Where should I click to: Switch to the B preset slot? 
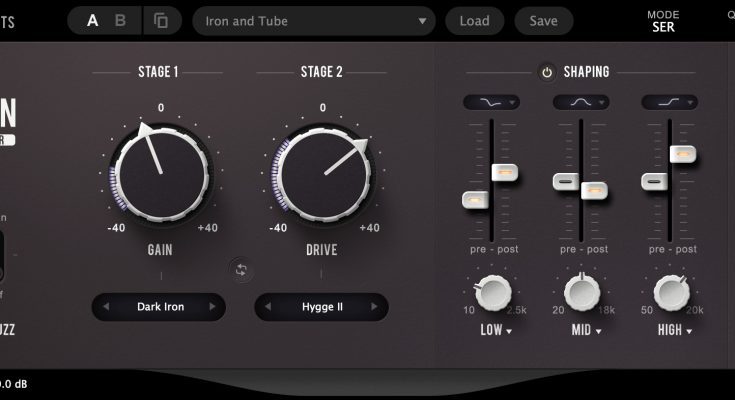tap(121, 20)
